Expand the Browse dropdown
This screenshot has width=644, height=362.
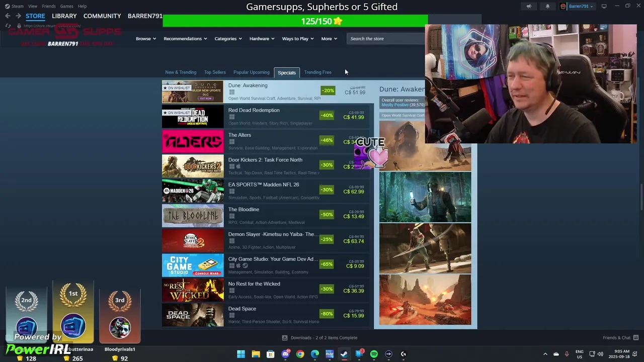pos(146,39)
